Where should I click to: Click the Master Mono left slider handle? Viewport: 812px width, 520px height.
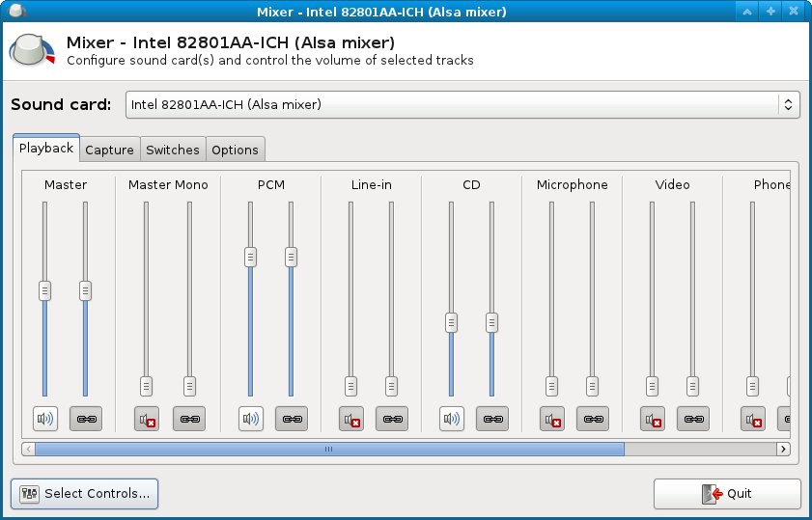(147, 387)
